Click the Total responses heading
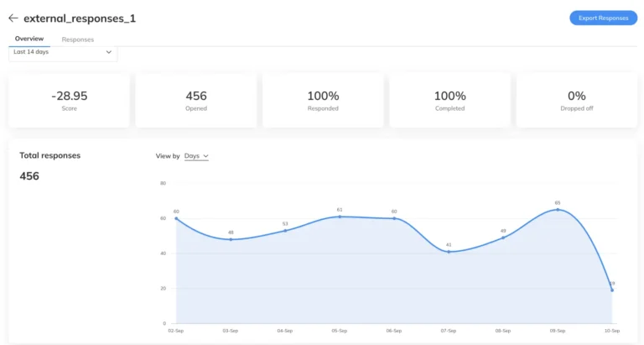This screenshot has width=644, height=345. pyautogui.click(x=50, y=155)
